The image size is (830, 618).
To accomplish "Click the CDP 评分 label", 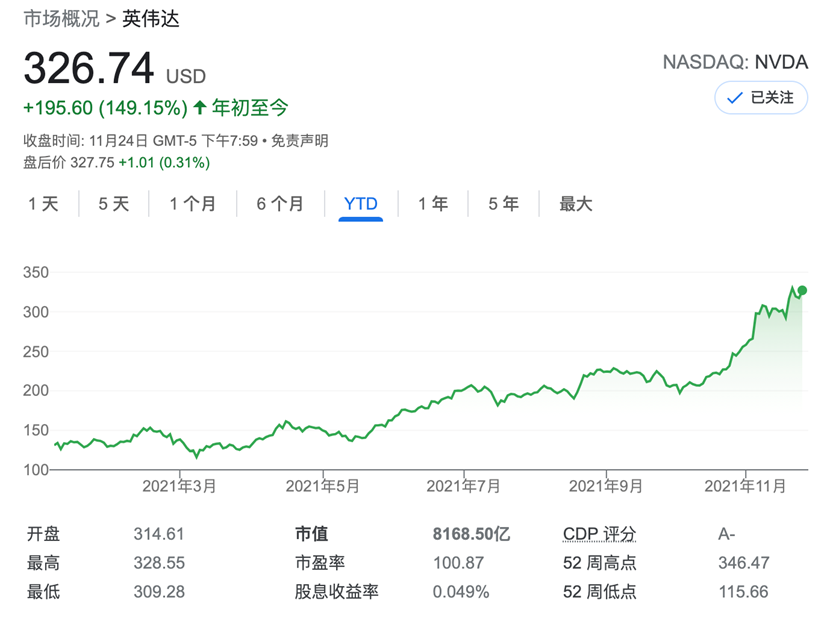I will tap(599, 534).
